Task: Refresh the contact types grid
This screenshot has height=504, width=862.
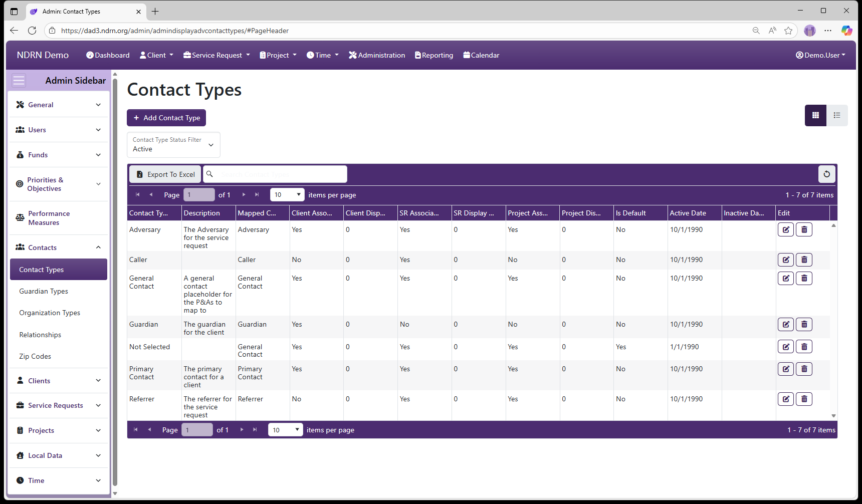Action: tap(827, 174)
